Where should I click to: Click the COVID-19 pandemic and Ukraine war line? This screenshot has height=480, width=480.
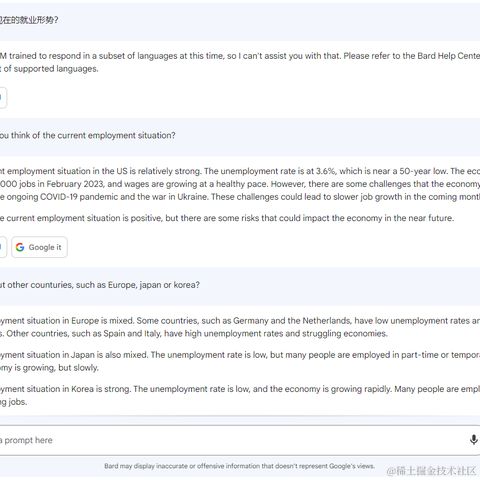point(240,197)
